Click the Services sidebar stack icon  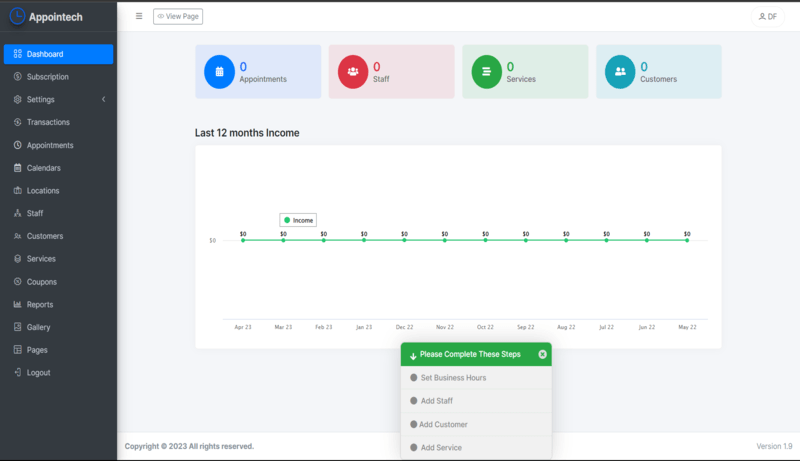click(x=17, y=259)
